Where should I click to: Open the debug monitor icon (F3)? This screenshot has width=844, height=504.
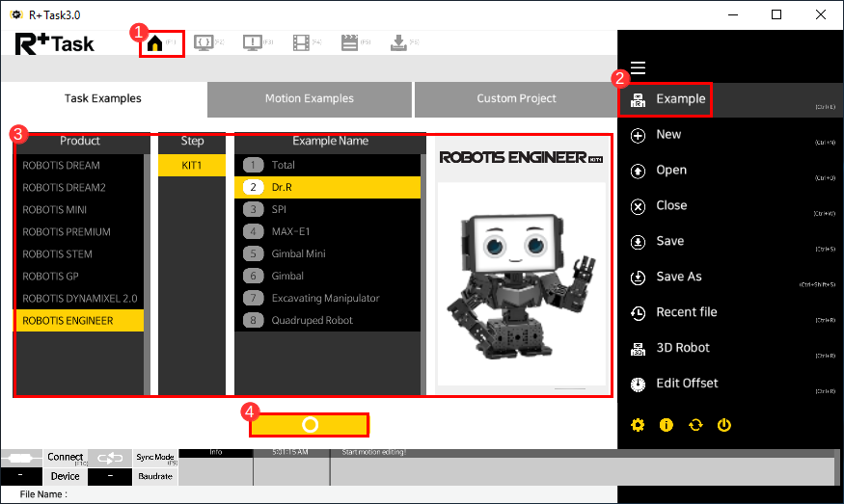tap(253, 42)
